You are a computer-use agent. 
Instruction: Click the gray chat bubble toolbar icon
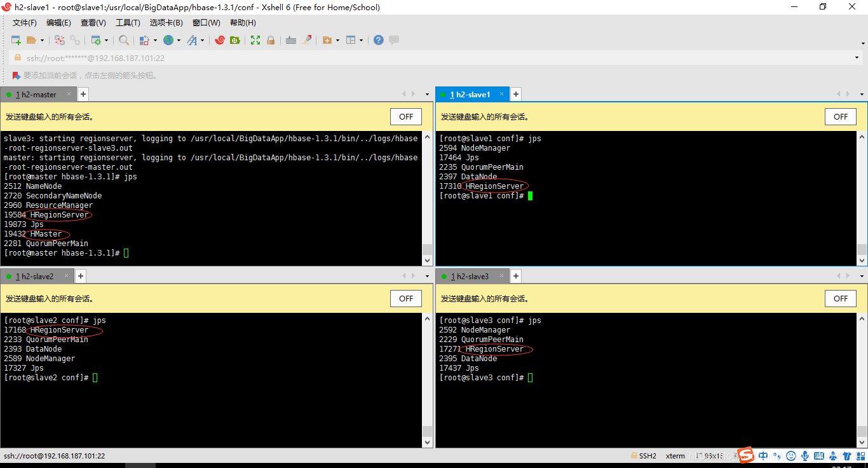pyautogui.click(x=394, y=40)
